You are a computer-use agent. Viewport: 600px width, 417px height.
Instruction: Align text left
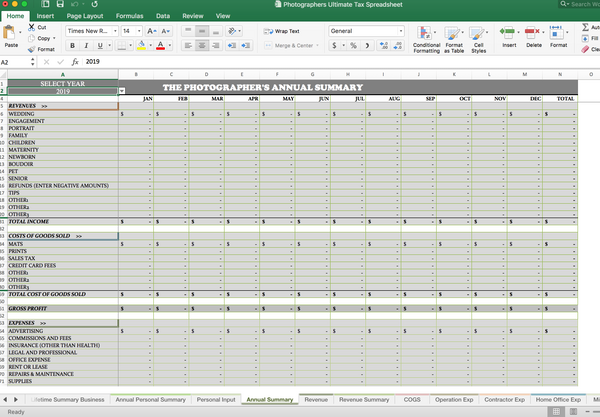point(188,46)
